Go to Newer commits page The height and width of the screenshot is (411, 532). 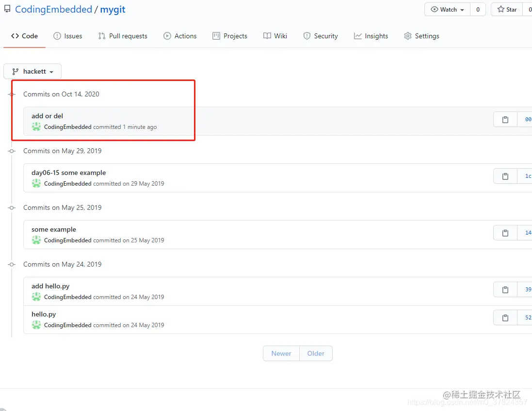pos(281,353)
